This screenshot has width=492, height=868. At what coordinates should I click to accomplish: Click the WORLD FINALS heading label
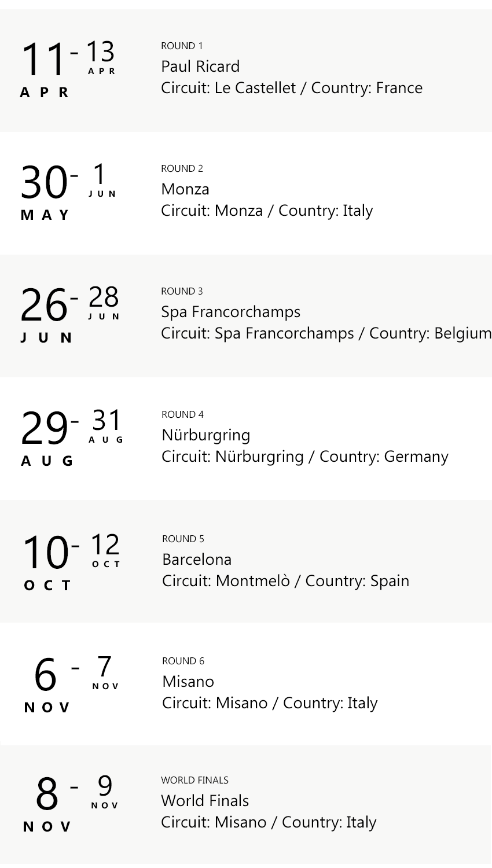coord(194,781)
